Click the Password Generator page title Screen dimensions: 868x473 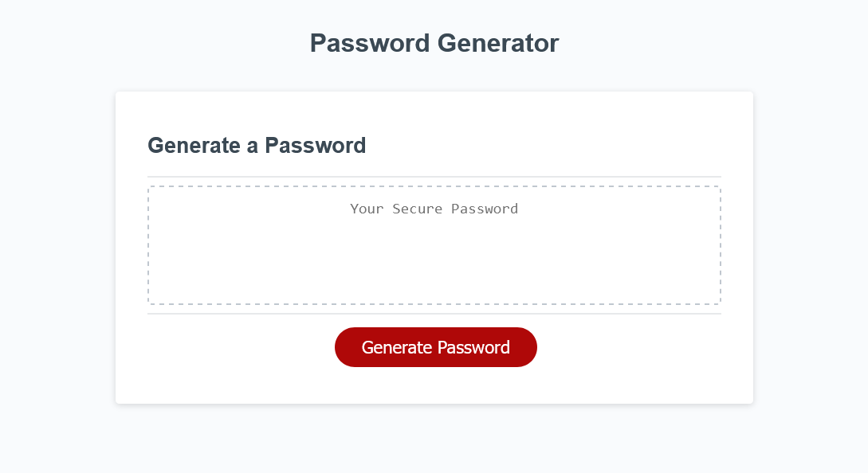434,43
